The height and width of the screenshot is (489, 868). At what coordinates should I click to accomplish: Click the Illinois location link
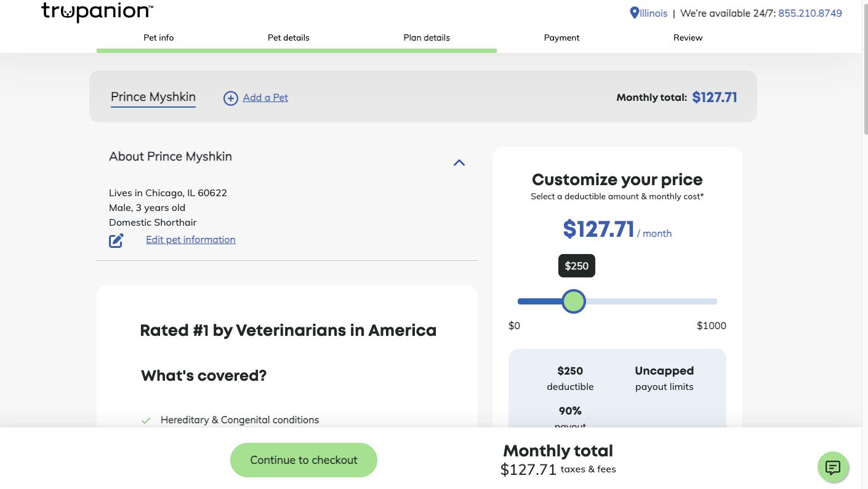pyautogui.click(x=653, y=13)
